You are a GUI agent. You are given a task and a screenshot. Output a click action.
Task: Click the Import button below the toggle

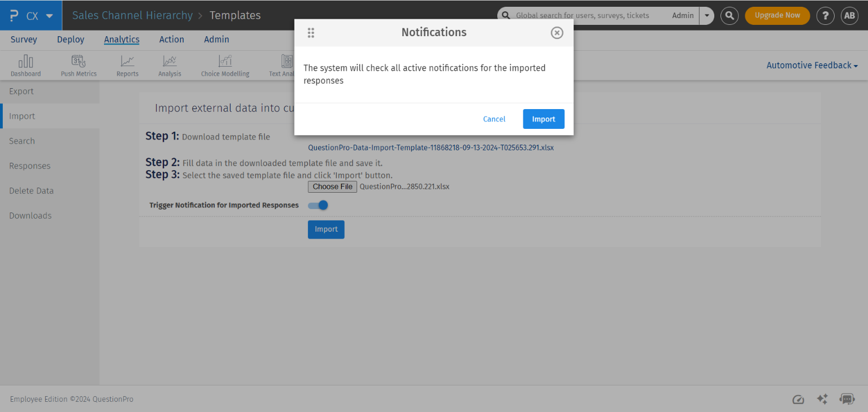[326, 229]
